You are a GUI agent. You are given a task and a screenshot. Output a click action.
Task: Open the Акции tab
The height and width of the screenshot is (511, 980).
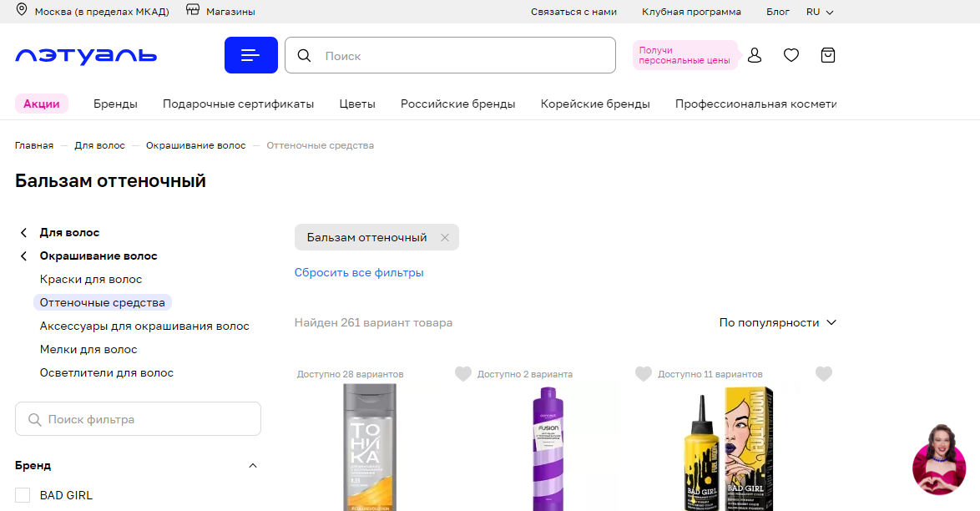(42, 104)
